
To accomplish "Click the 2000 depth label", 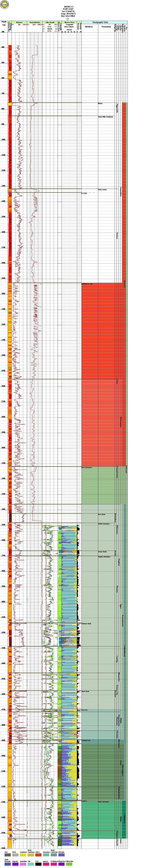I will pos(3,293).
